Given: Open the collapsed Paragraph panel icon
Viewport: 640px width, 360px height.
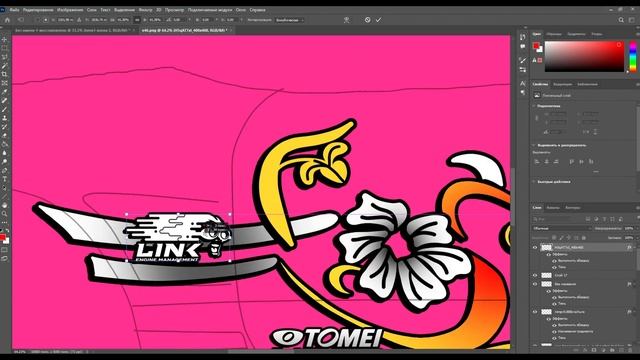Looking at the screenshot, I should coord(523,93).
